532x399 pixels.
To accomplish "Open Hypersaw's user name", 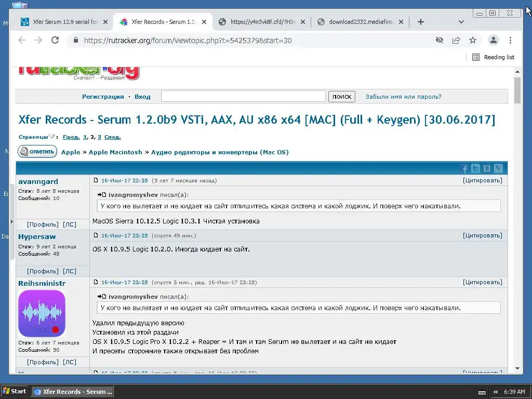I will 37,237.
